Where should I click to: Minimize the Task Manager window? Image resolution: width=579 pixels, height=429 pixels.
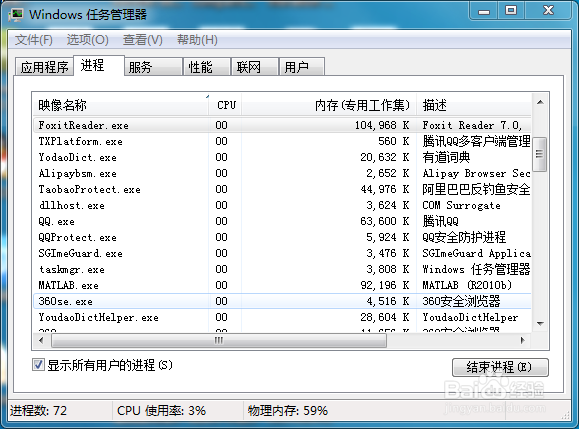coord(484,11)
